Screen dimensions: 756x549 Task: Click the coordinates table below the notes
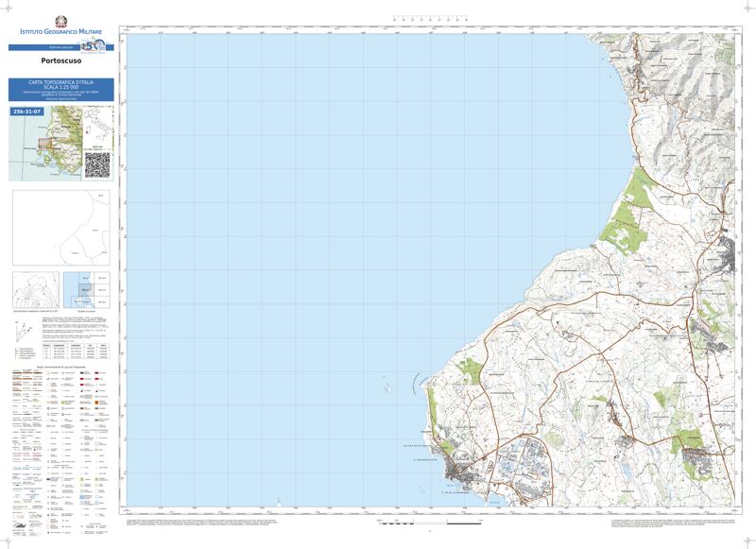pyautogui.click(x=75, y=352)
